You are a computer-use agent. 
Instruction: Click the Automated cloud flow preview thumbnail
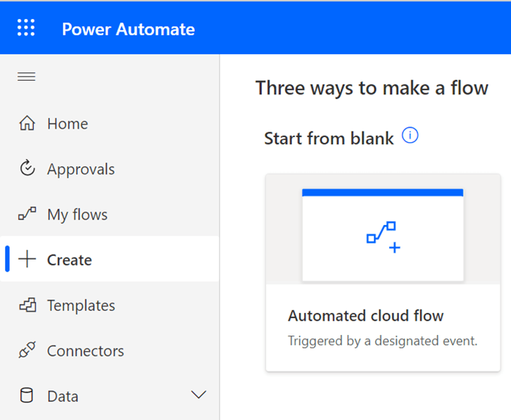coord(383,235)
